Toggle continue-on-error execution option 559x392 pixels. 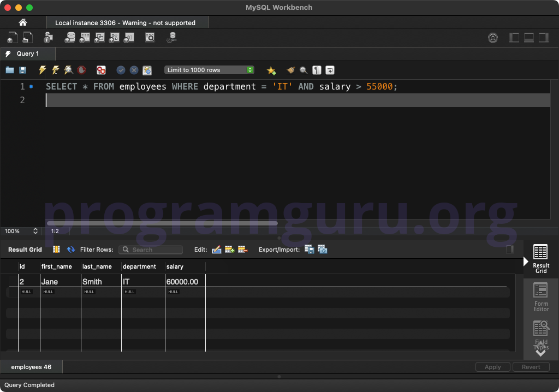coord(101,70)
